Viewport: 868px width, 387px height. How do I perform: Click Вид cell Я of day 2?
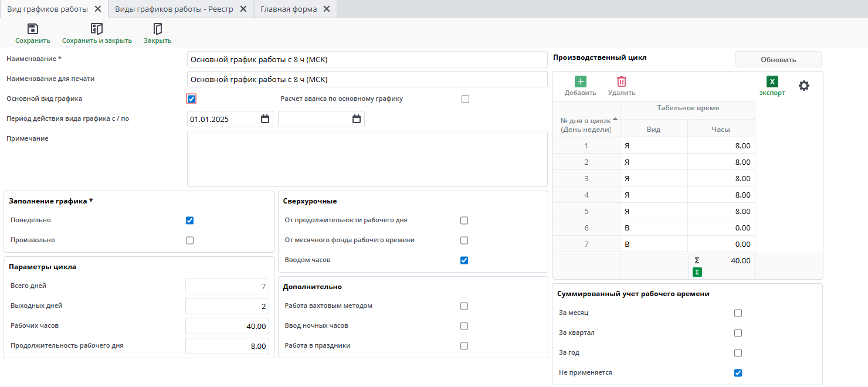pyautogui.click(x=653, y=162)
